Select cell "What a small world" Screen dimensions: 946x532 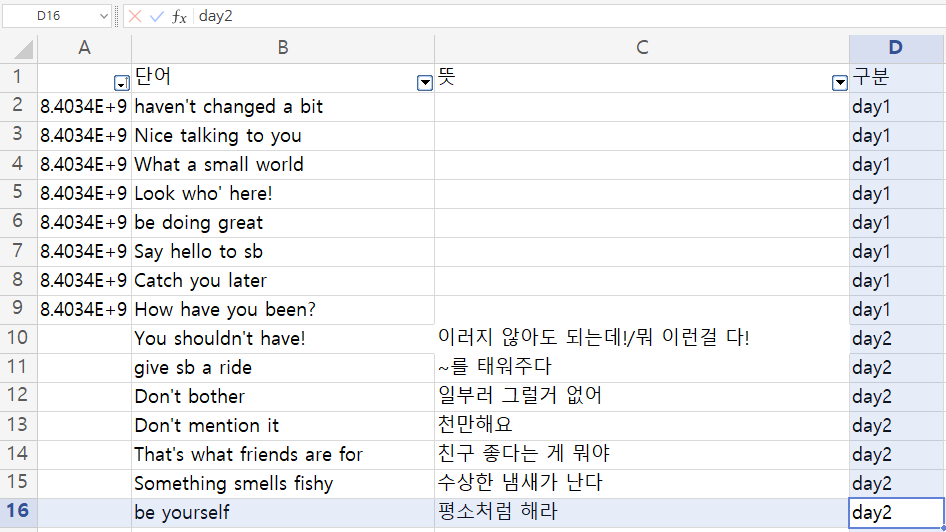click(283, 164)
